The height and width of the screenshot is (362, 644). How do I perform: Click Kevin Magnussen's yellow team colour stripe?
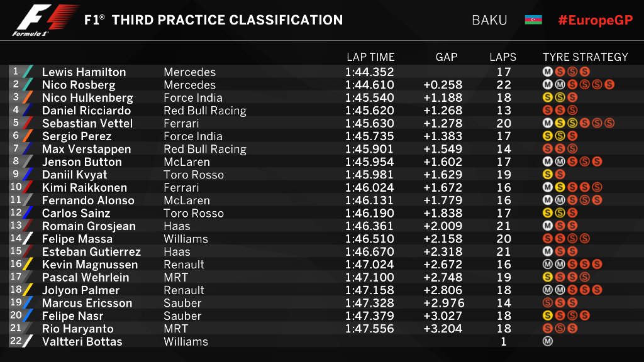[28, 265]
